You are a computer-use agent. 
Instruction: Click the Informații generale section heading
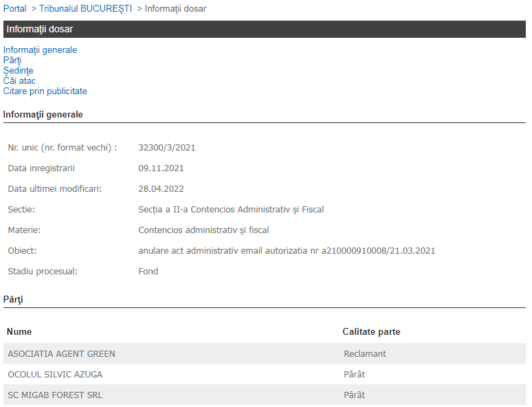click(43, 115)
